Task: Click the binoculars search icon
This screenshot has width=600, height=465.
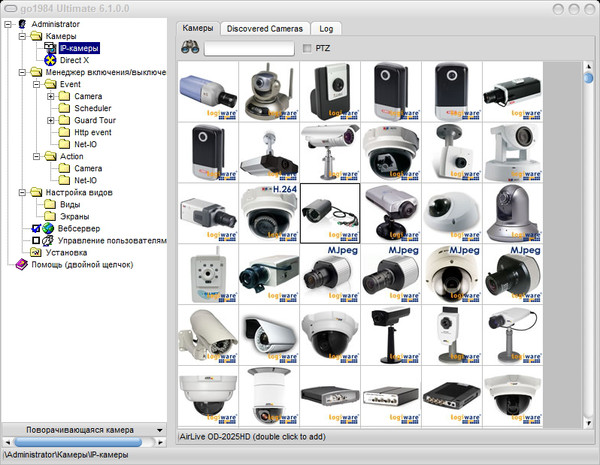Action: [189, 48]
